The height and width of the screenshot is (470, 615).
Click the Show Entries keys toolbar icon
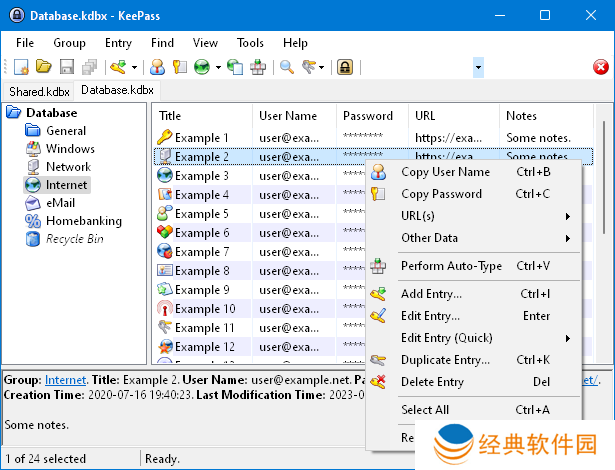coord(309,67)
